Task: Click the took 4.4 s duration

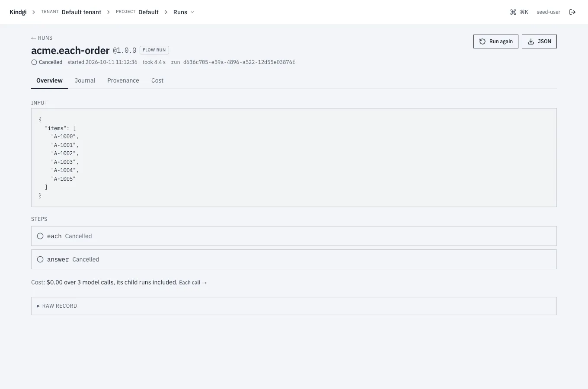Action: point(154,62)
